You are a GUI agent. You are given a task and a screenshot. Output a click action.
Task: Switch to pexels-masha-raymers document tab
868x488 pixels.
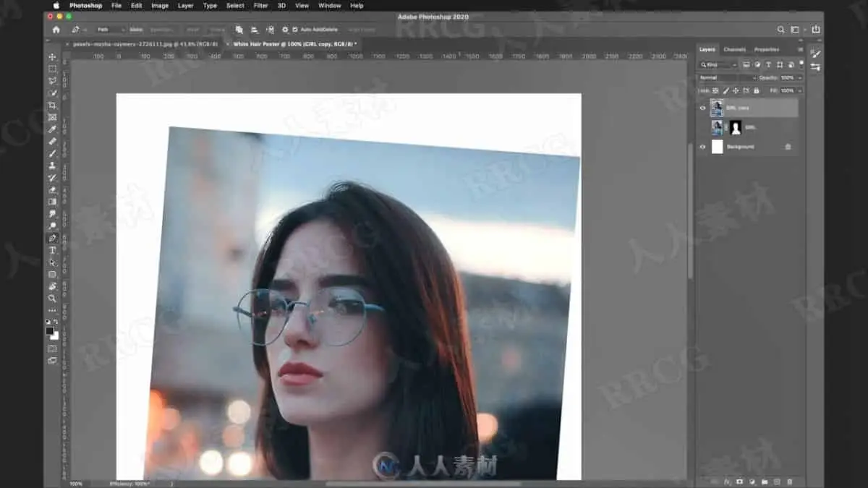tap(146, 43)
